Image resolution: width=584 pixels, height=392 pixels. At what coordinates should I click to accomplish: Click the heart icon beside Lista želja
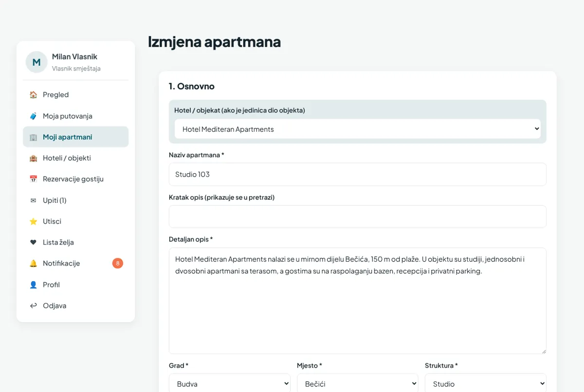[x=33, y=242]
